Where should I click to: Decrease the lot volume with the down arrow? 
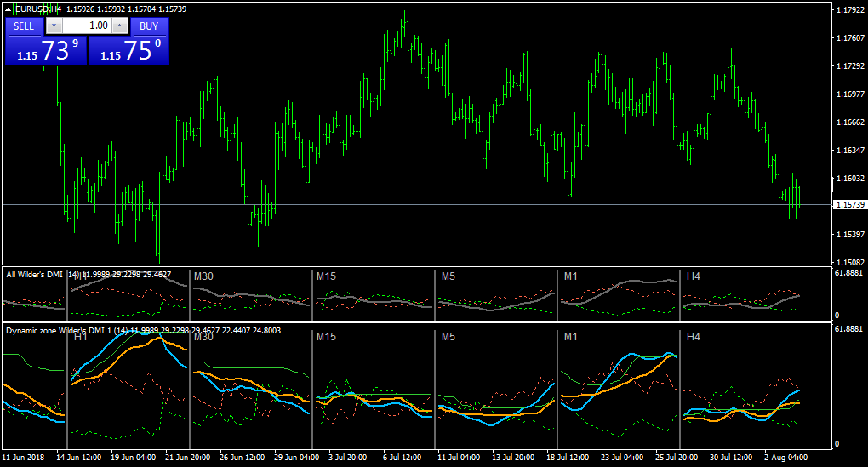tap(54, 26)
